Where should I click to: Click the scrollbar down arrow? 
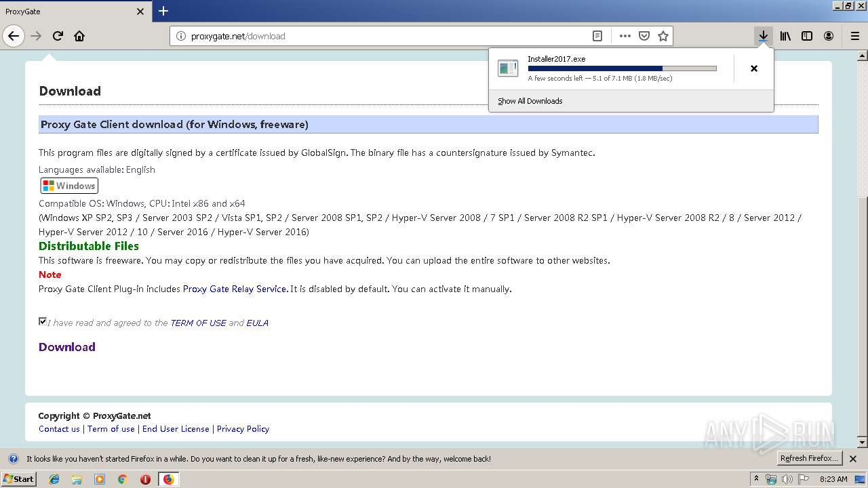point(862,443)
